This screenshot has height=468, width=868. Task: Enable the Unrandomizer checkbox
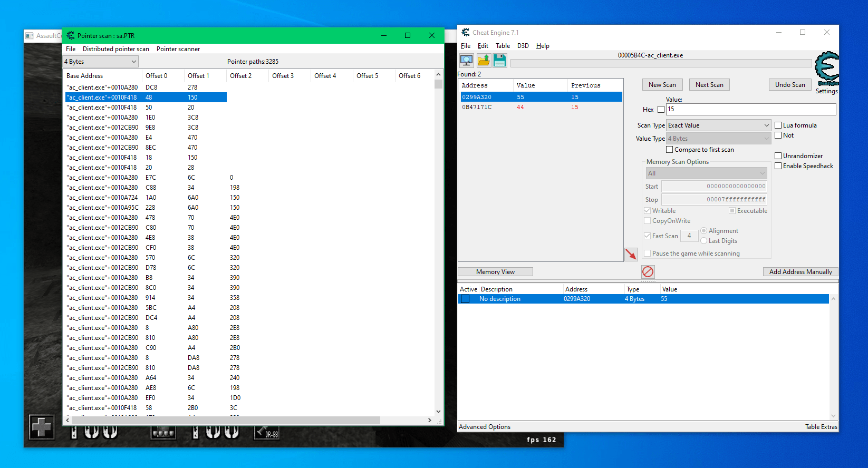tap(778, 156)
